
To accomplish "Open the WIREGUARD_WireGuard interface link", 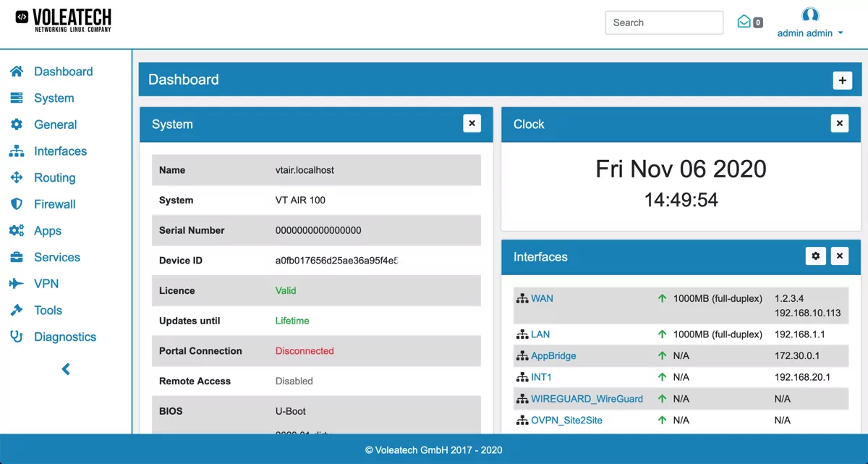I will (x=587, y=399).
